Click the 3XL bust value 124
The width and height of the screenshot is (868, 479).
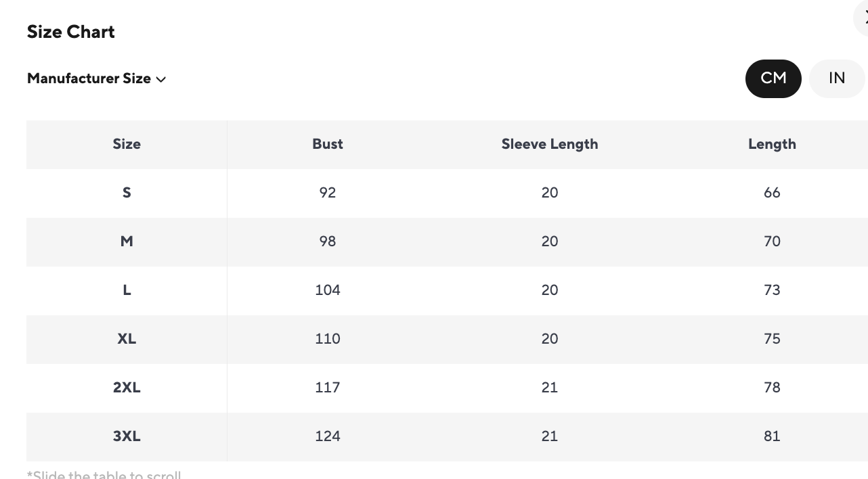tap(328, 436)
